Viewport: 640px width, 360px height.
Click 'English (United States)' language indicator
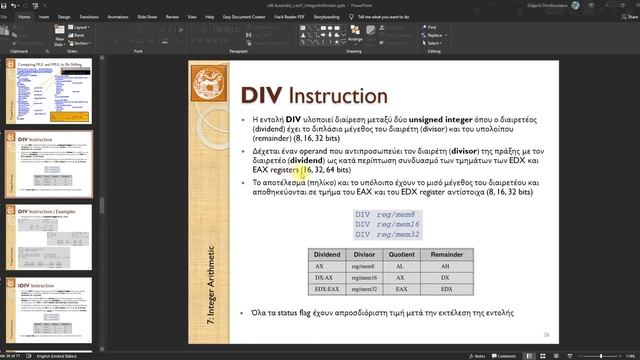pos(57,356)
